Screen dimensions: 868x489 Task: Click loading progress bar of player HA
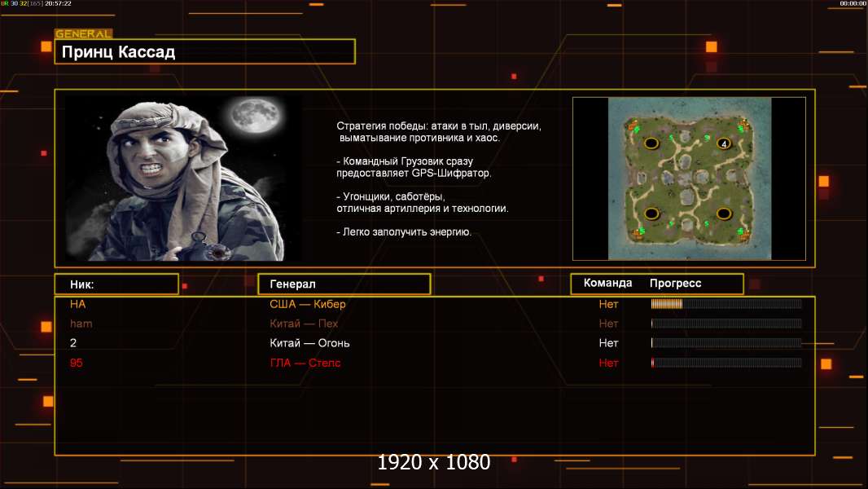pos(726,303)
